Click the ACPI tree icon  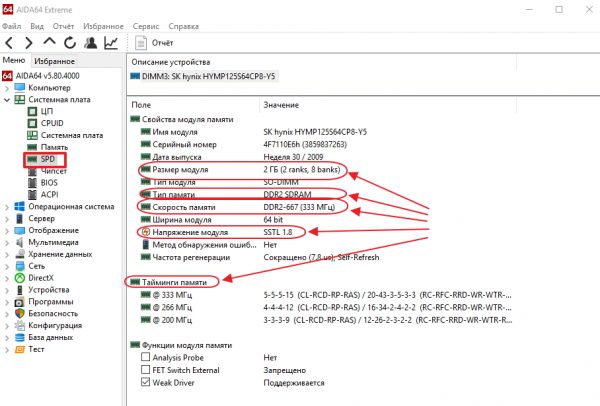(x=33, y=194)
